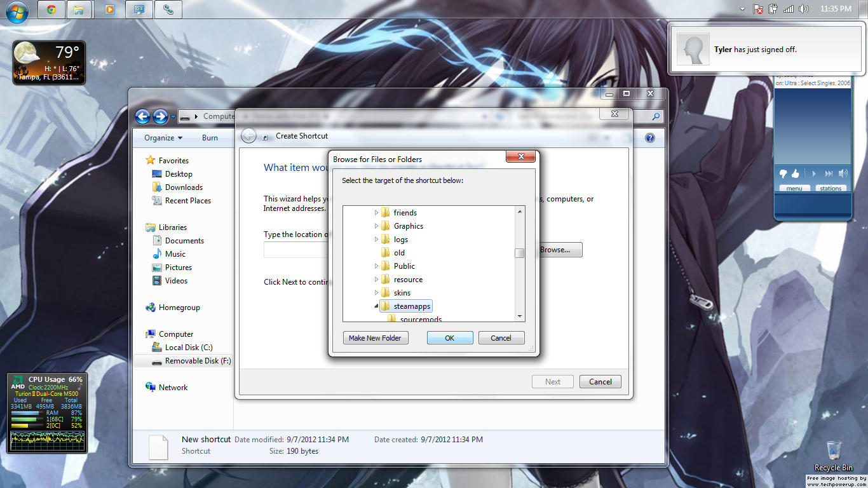Image resolution: width=868 pixels, height=488 pixels.
Task: Go back in the Explorer window
Action: pos(143,116)
